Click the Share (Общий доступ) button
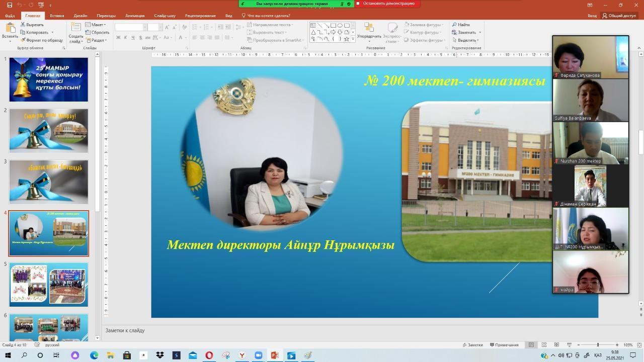644x362 pixels. 619,16
